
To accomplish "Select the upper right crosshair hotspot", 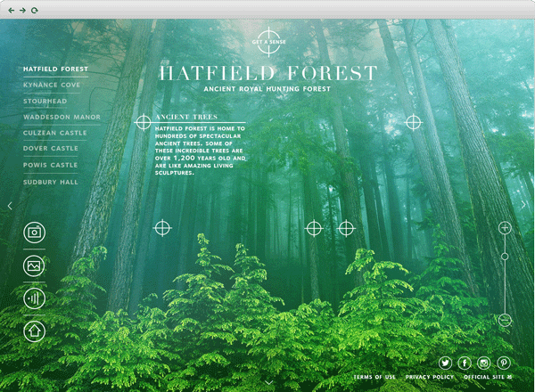I will click(414, 122).
